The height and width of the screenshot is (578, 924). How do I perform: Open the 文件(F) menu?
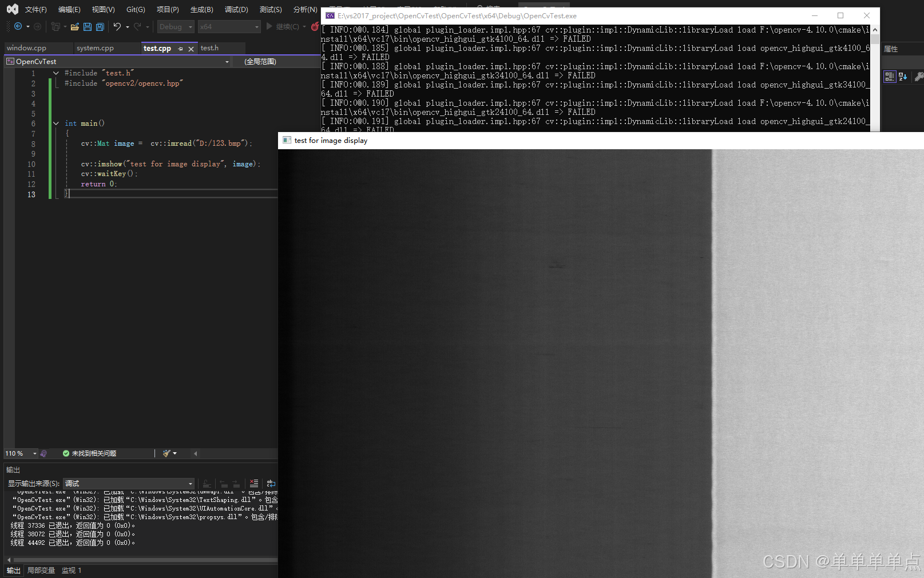pyautogui.click(x=36, y=10)
